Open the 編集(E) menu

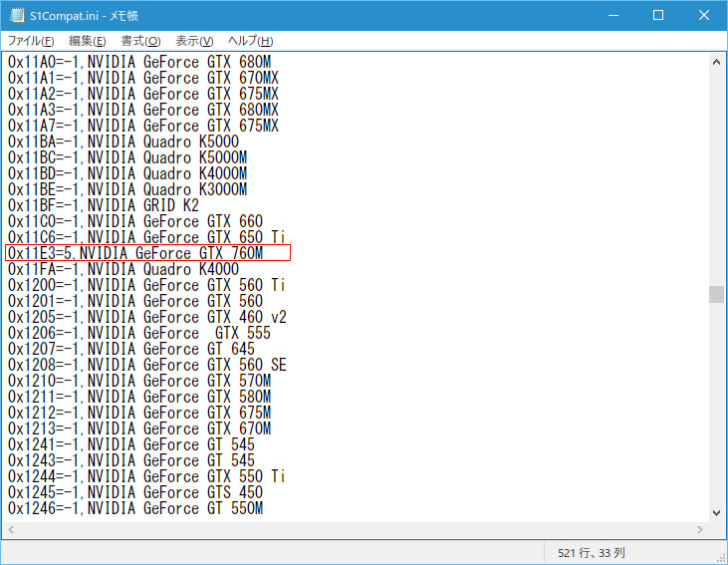tap(87, 41)
